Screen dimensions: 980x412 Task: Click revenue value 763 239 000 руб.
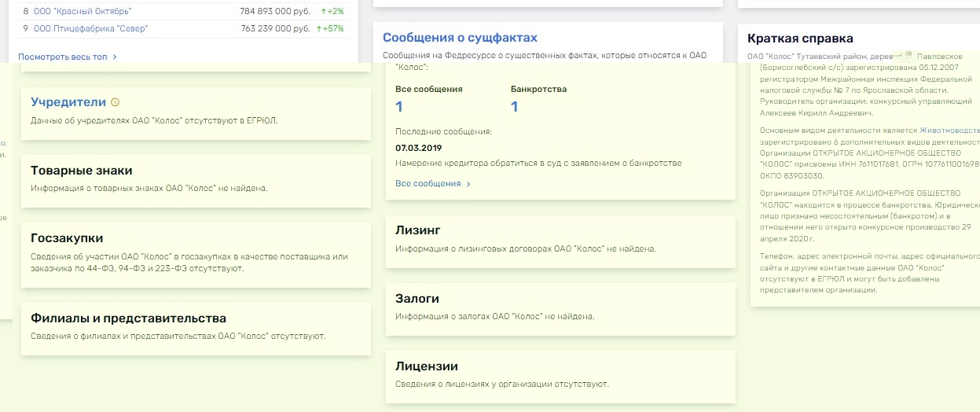click(x=275, y=29)
